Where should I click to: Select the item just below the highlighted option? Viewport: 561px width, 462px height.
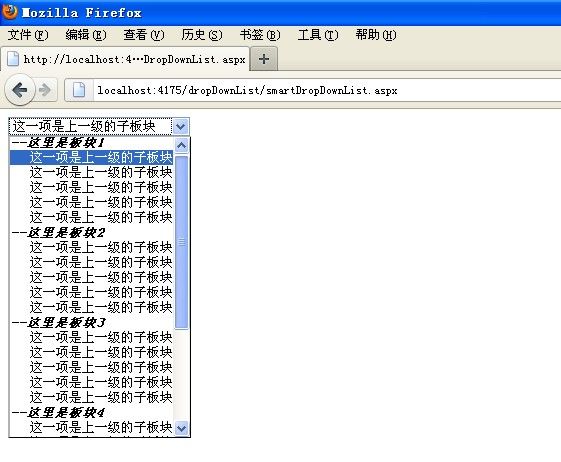(92, 172)
